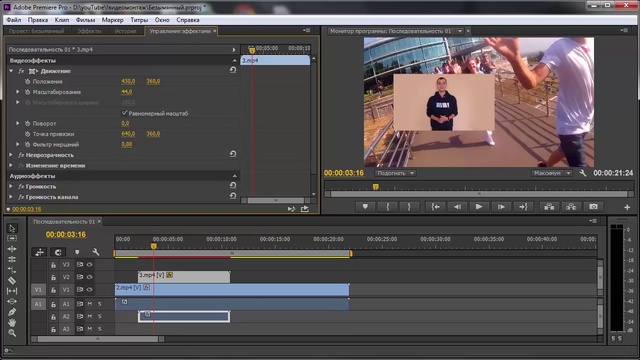The width and height of the screenshot is (640, 360).
Task: Select the Rate Stretch tool
Action: [x=12, y=270]
